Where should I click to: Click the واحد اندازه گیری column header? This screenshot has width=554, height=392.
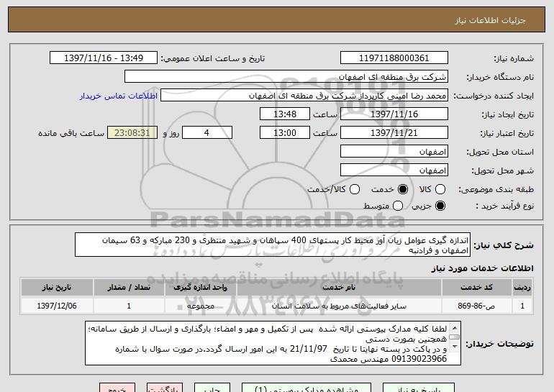pos(200,288)
